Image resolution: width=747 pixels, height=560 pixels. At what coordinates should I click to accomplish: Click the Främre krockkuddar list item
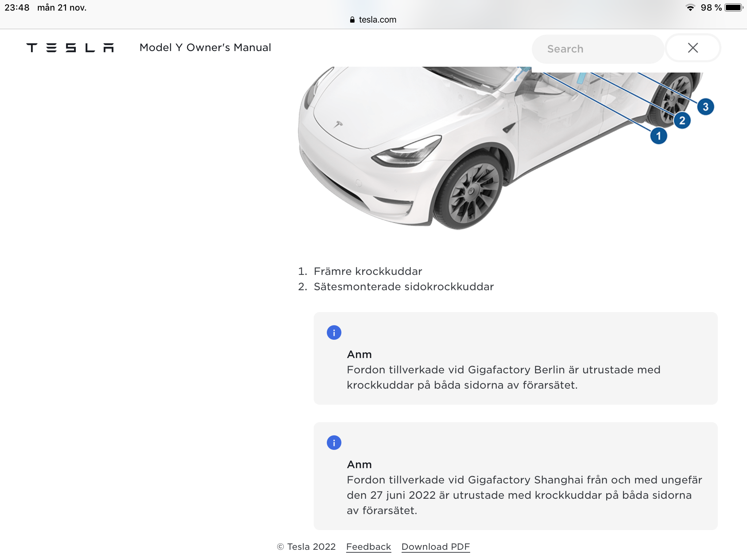[368, 271]
